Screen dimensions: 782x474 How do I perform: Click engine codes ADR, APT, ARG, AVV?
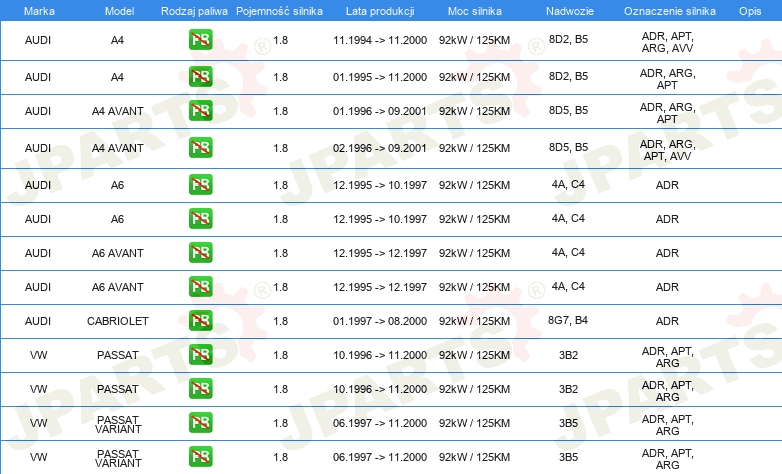[x=667, y=42]
